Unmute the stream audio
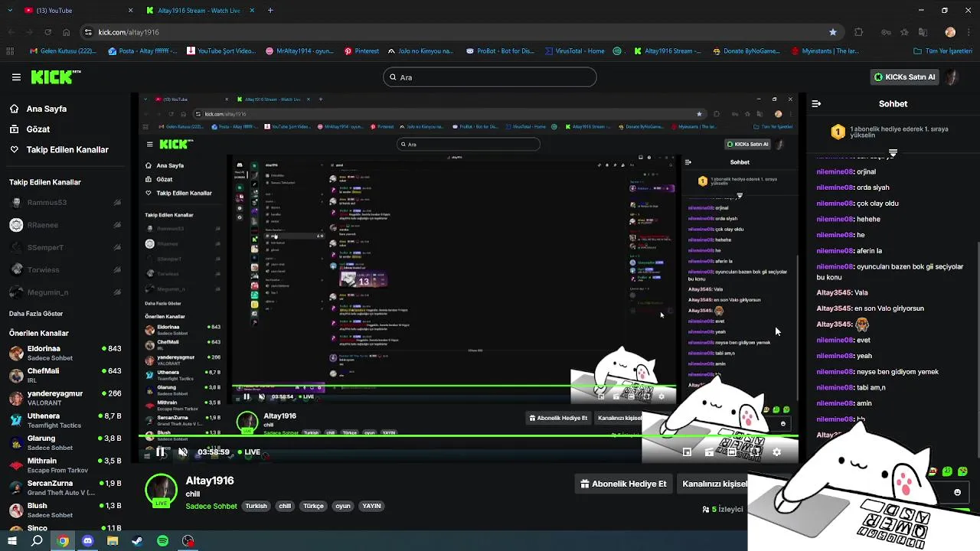 point(183,452)
